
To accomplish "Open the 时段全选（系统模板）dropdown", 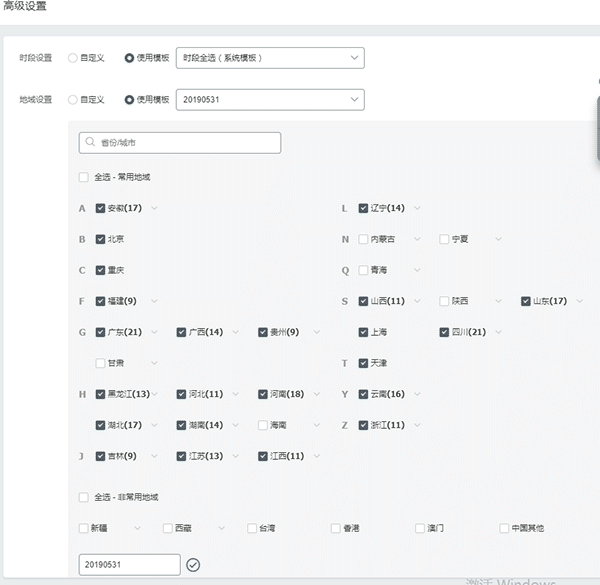I will coord(269,58).
